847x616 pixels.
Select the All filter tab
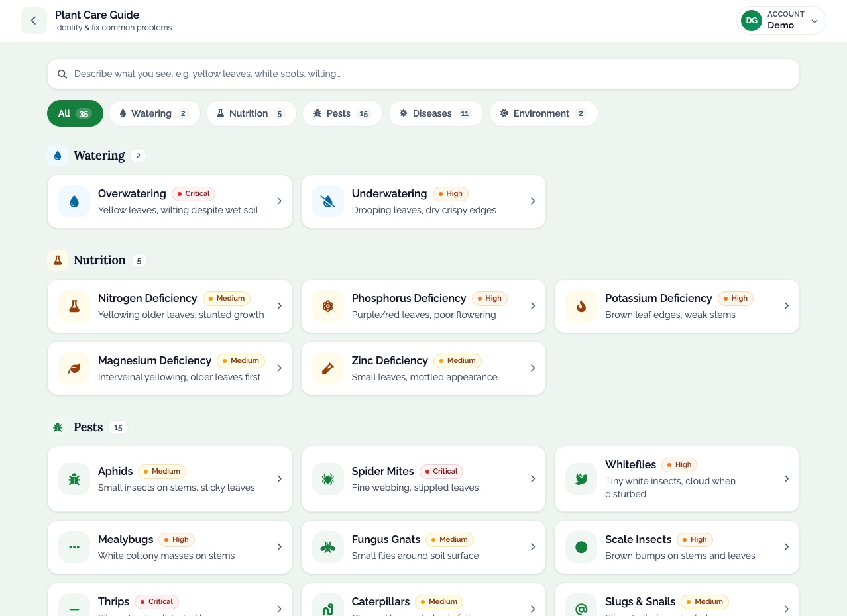coord(75,113)
